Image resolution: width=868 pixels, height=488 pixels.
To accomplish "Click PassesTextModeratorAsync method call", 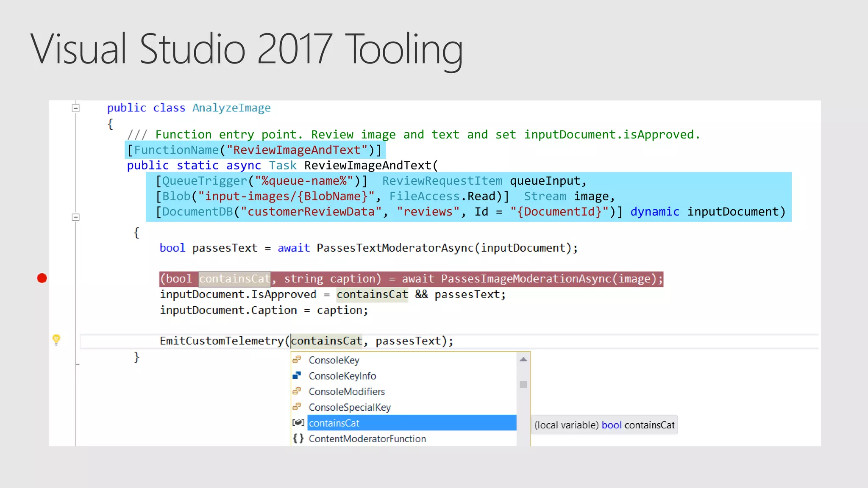I will tap(395, 248).
